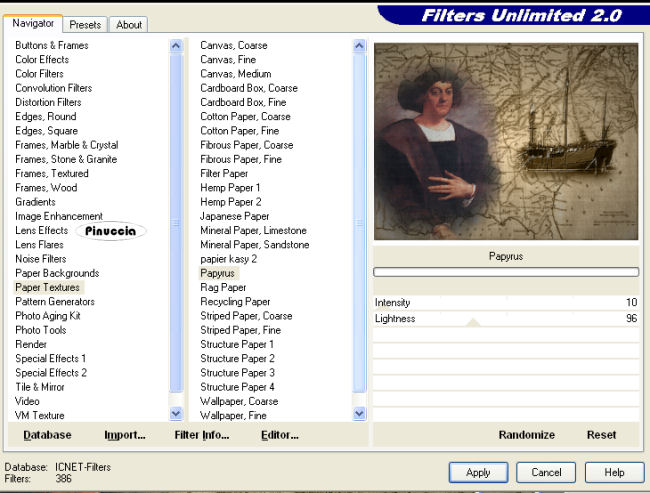Select Frames, Marble & Crystal category

[x=67, y=145]
